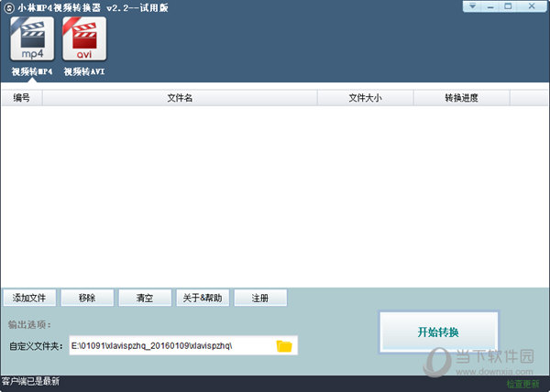550x392 pixels.
Task: Click the 转换进度 column header
Action: [x=462, y=98]
